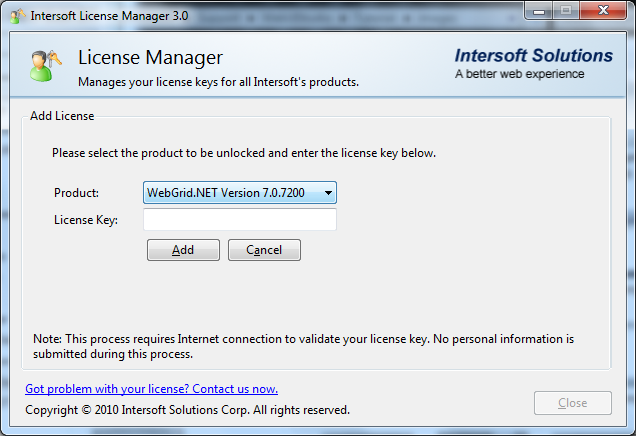The image size is (636, 436).
Task: Open the 'Contact us now' link
Action: [151, 389]
